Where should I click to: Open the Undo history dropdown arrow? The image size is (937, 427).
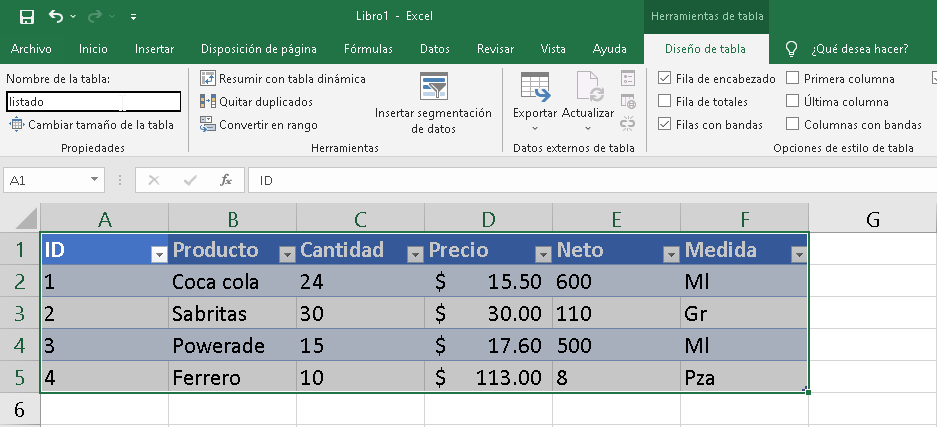tap(73, 17)
